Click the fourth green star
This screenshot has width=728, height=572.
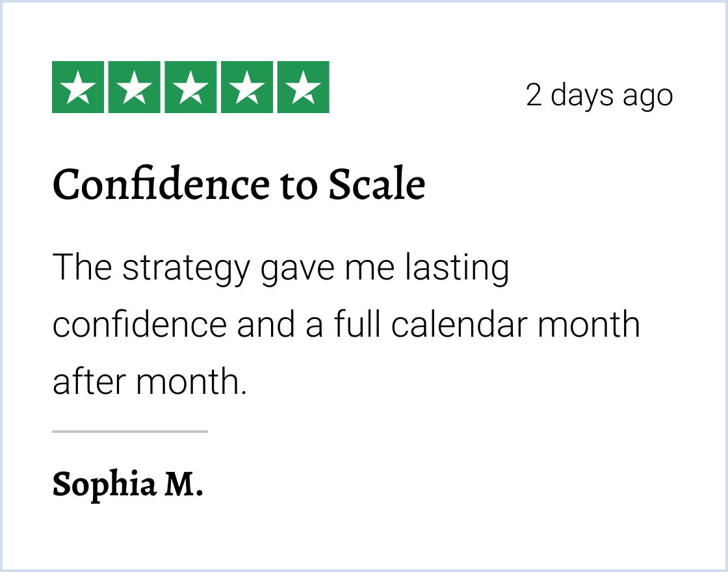[246, 87]
